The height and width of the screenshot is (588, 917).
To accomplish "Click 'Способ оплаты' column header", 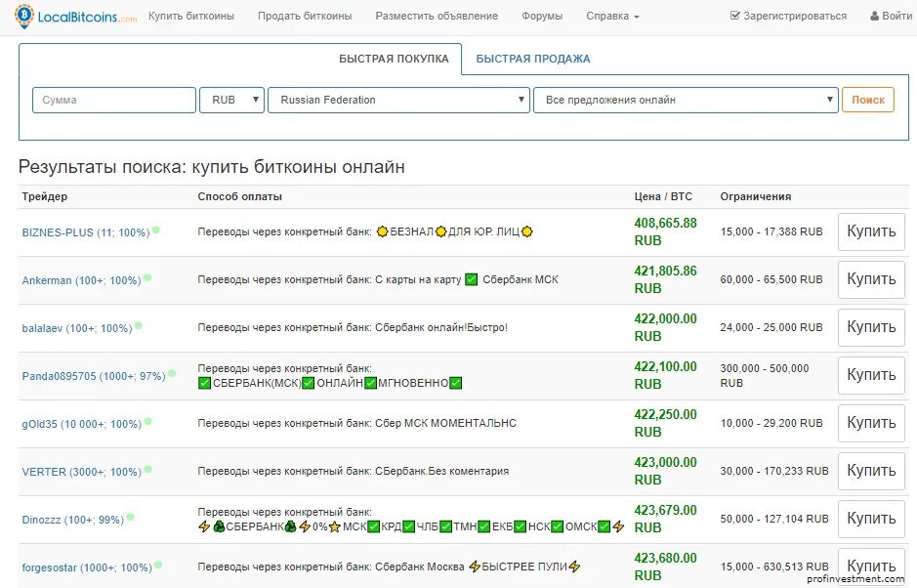I will [240, 196].
